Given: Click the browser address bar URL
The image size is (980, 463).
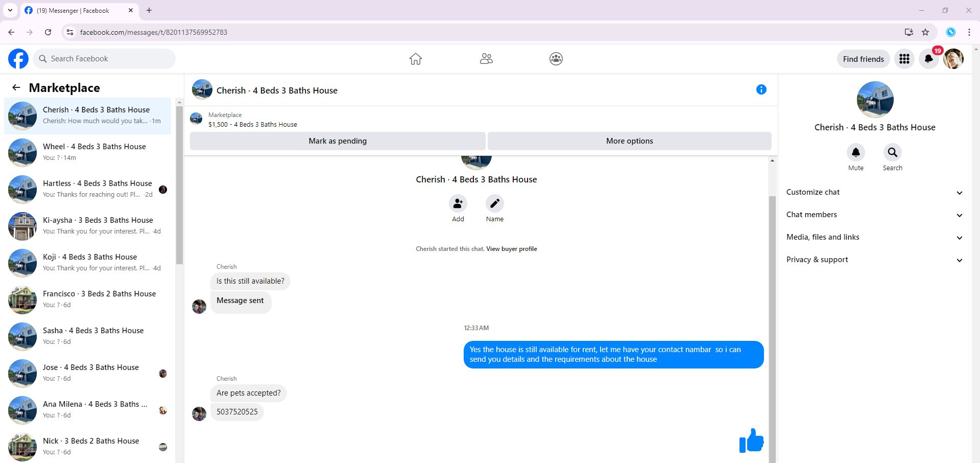Looking at the screenshot, I should click(154, 32).
